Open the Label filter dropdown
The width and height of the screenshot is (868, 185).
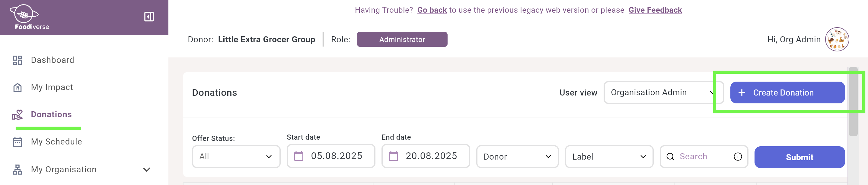click(x=609, y=157)
